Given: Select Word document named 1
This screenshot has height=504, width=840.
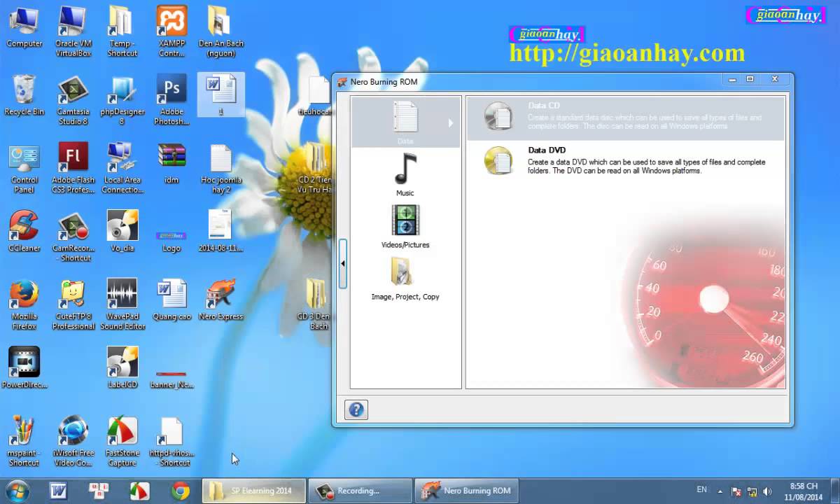Looking at the screenshot, I should 220,96.
